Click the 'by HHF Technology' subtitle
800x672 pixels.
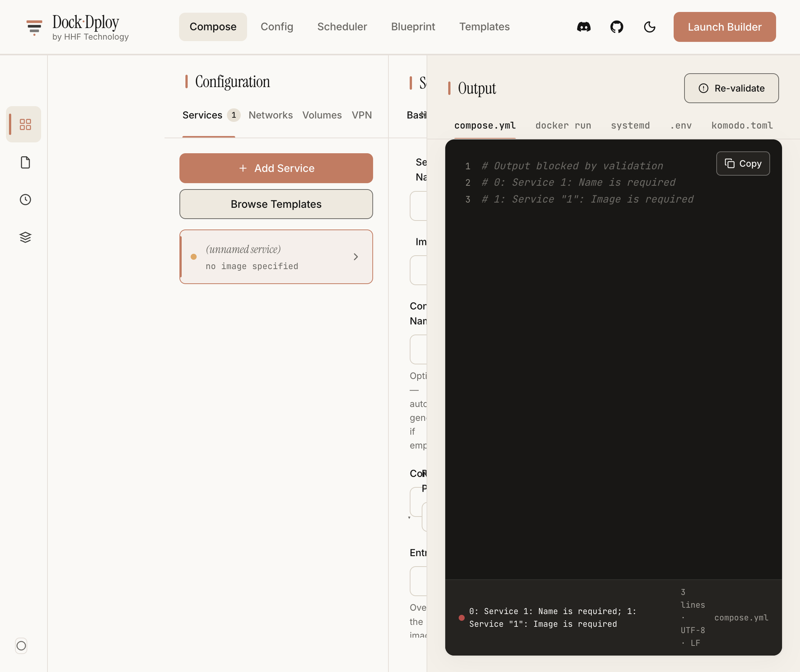coord(90,37)
